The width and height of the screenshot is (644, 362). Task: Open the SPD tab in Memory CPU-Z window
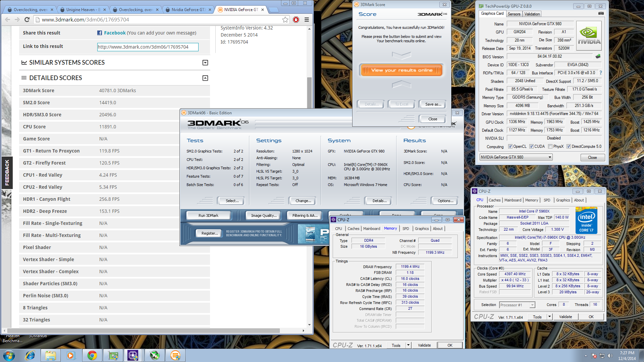[x=406, y=229]
